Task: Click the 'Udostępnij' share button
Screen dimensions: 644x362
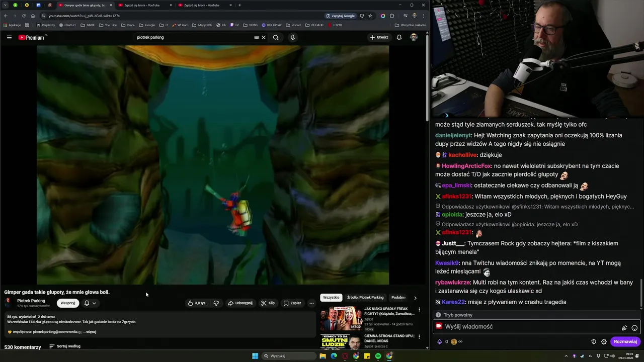Action: 240,303
